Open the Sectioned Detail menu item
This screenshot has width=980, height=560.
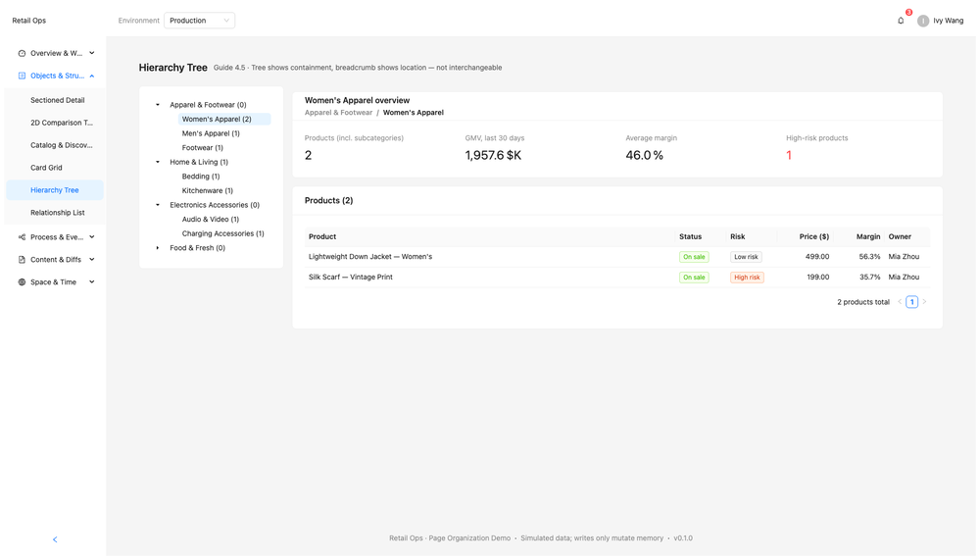pos(55,100)
